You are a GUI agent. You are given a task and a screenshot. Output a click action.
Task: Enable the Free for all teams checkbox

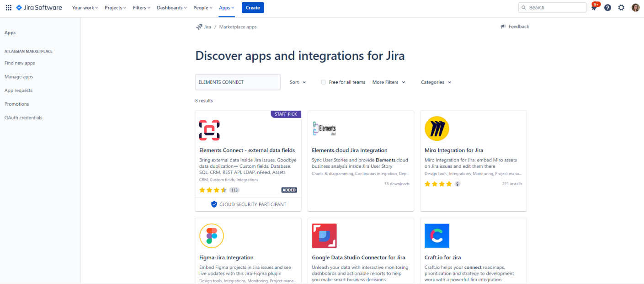click(323, 82)
